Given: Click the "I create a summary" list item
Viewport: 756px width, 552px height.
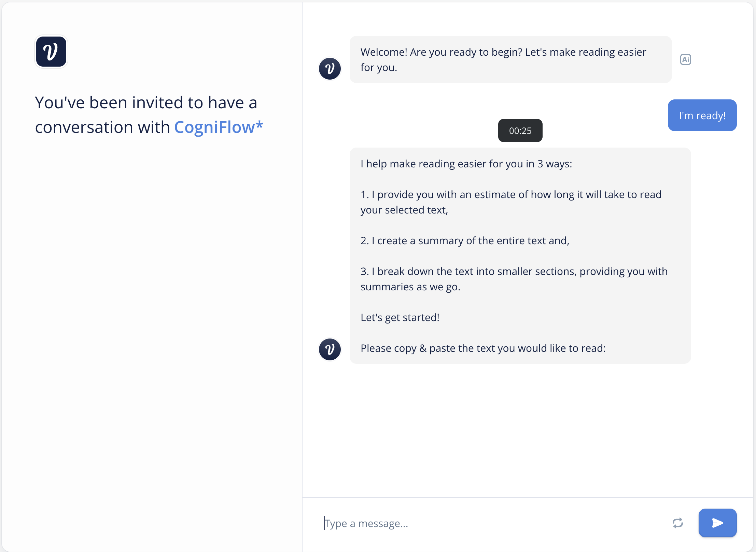Looking at the screenshot, I should pos(465,241).
